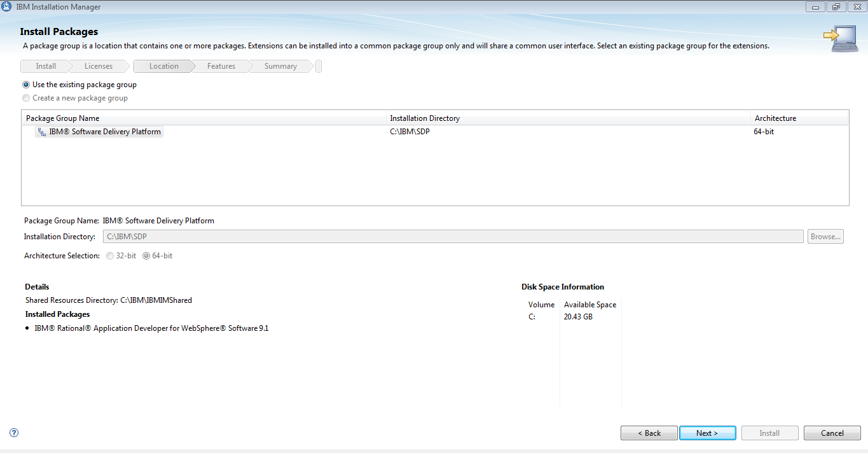The height and width of the screenshot is (453, 868).
Task: Click the Shared Resources Directory text
Action: 109,300
